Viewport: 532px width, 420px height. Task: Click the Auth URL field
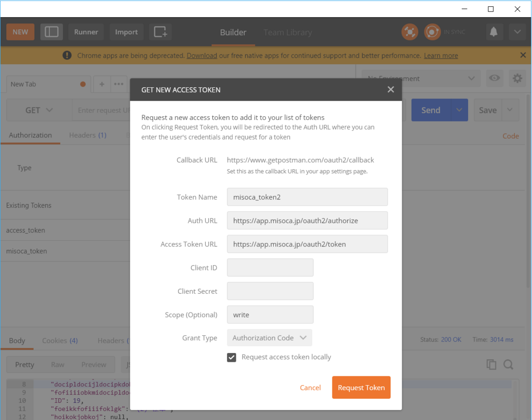[x=308, y=221]
